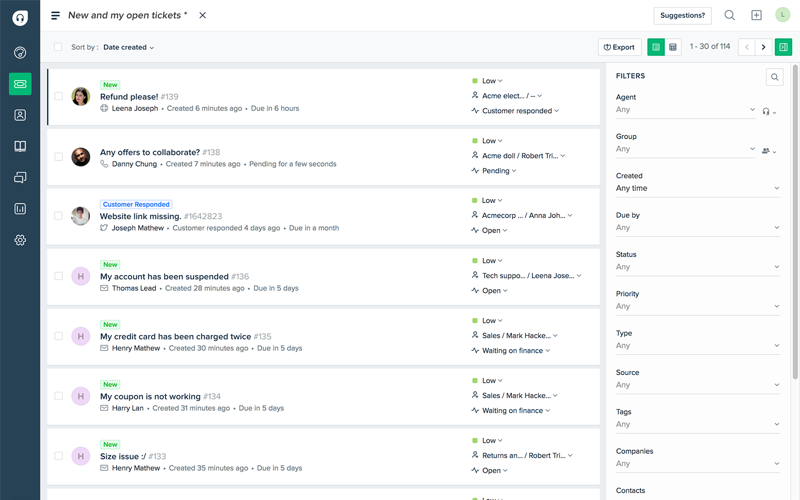This screenshot has height=500, width=800.
Task: Open ticket Any offers to collaborate?
Action: pyautogui.click(x=150, y=152)
